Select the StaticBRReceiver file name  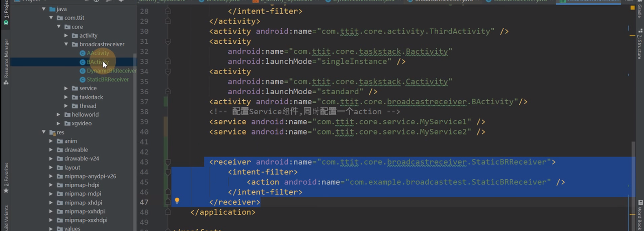pyautogui.click(x=108, y=80)
